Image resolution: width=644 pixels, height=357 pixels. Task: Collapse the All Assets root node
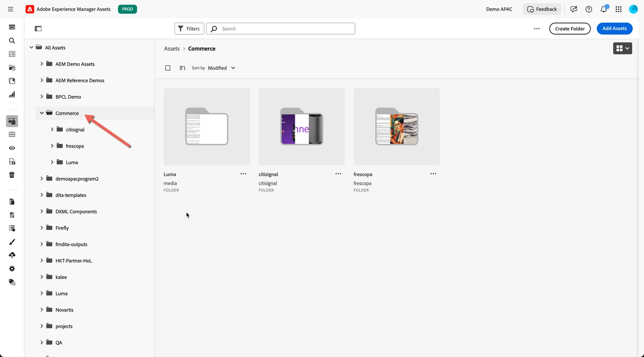[x=31, y=47]
